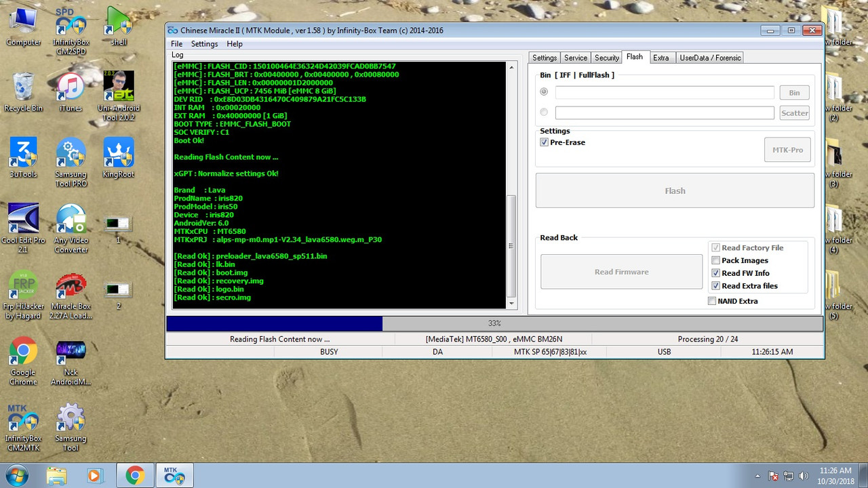This screenshot has width=868, height=488.
Task: Launch the media player taskbar icon
Action: 94,476
